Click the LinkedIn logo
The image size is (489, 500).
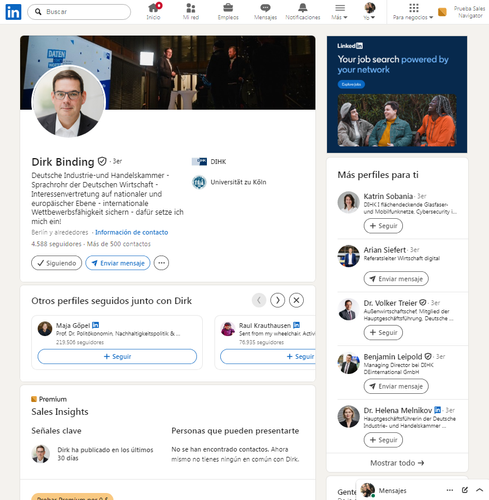pyautogui.click(x=13, y=12)
